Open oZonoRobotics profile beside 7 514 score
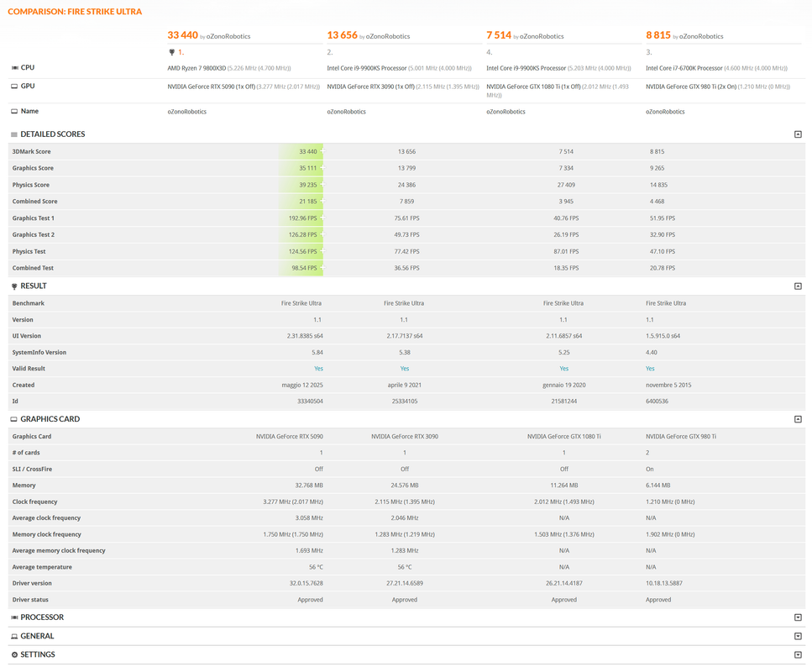 (542, 36)
